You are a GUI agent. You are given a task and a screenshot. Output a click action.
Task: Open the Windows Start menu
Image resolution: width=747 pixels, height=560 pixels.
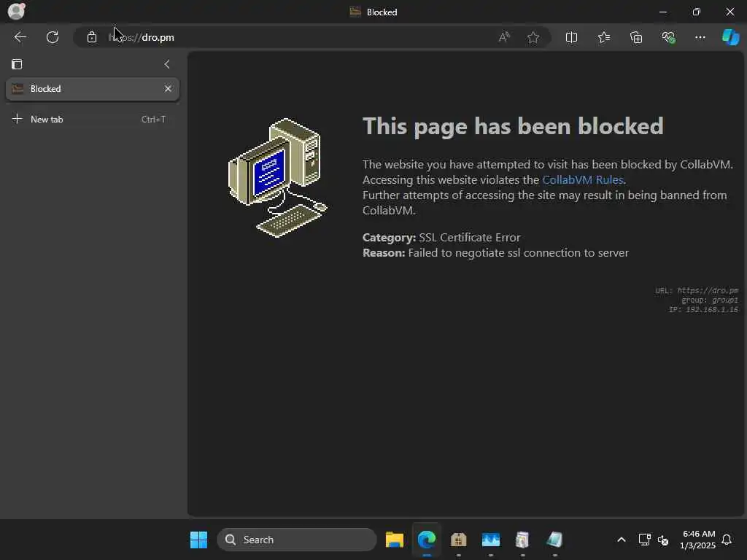tap(198, 540)
